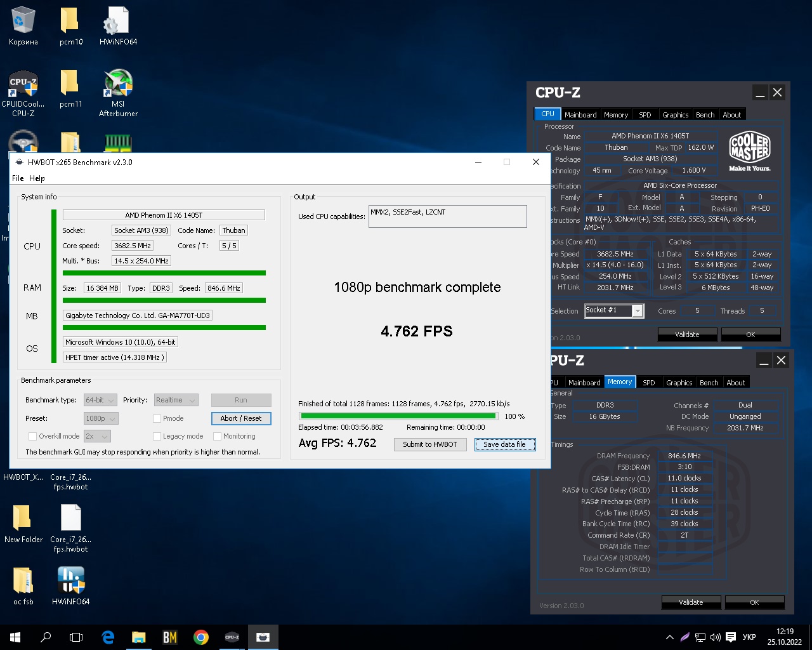Switch to Memory tab in top CPU-Z window
Viewport: 812px width, 650px height.
(616, 115)
